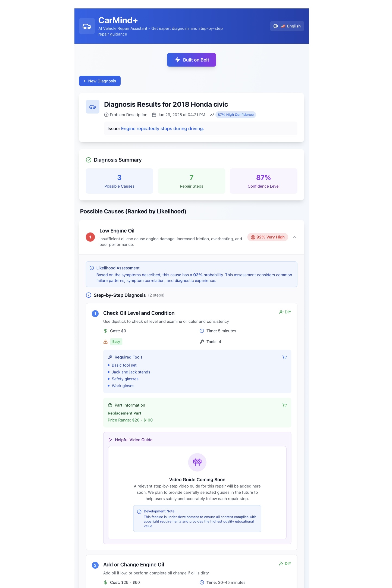Image resolution: width=392 pixels, height=588 pixels.
Task: Click the Diagnosis Summary checkmark icon
Action: (x=89, y=160)
